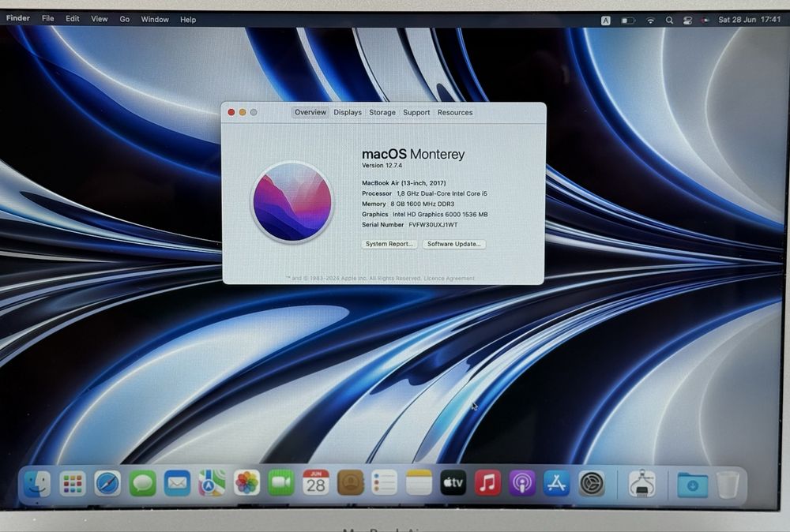Switch to the Displays tab

(348, 112)
